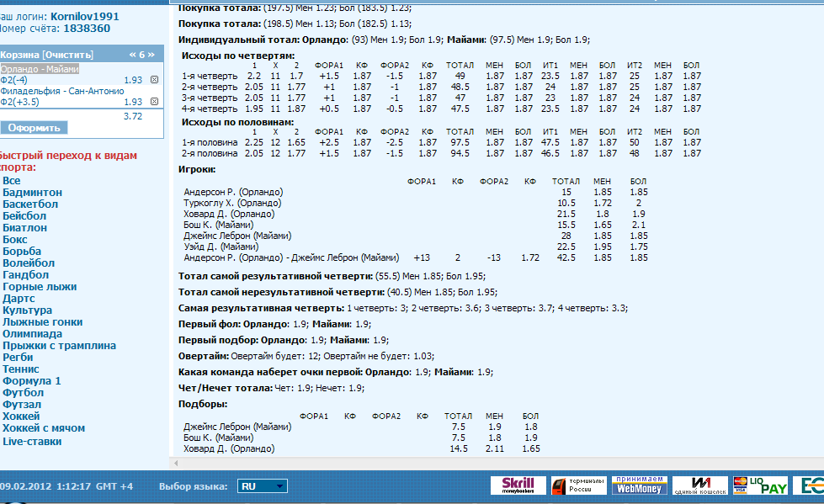
Task: Open the Горные лыжи section
Action: point(40,286)
